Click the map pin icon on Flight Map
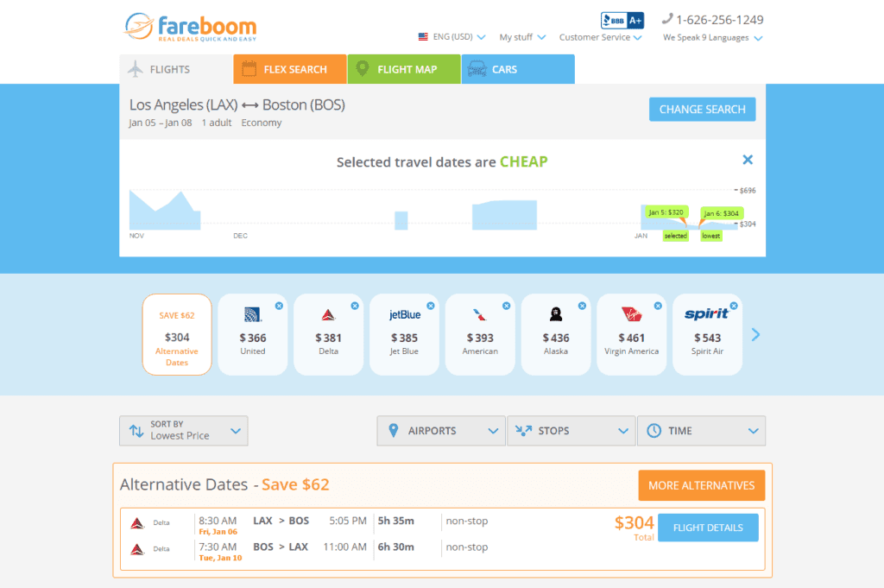884x588 pixels. click(363, 69)
